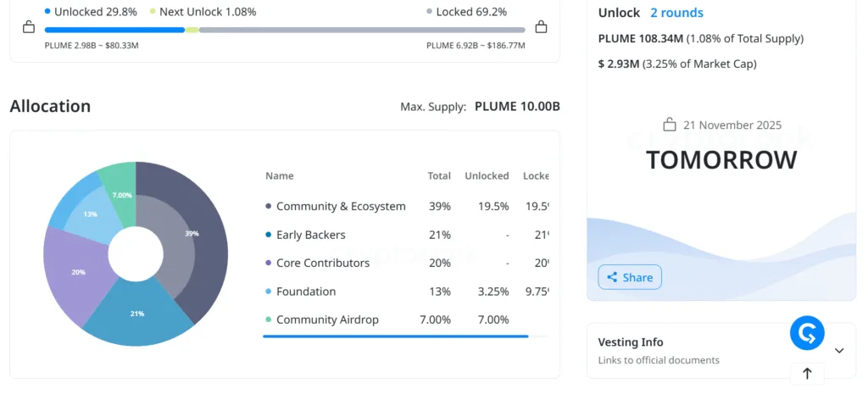Share the unlock event
The image size is (868, 400).
(x=630, y=277)
